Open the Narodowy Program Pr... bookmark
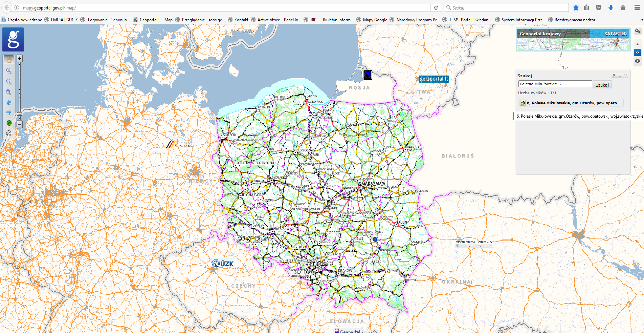The image size is (644, 333). 415,20
